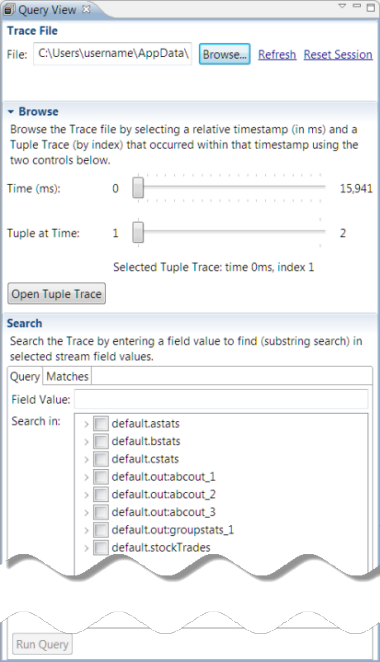
Task: Click the Selected Tuple Trace status text
Action: 214,267
